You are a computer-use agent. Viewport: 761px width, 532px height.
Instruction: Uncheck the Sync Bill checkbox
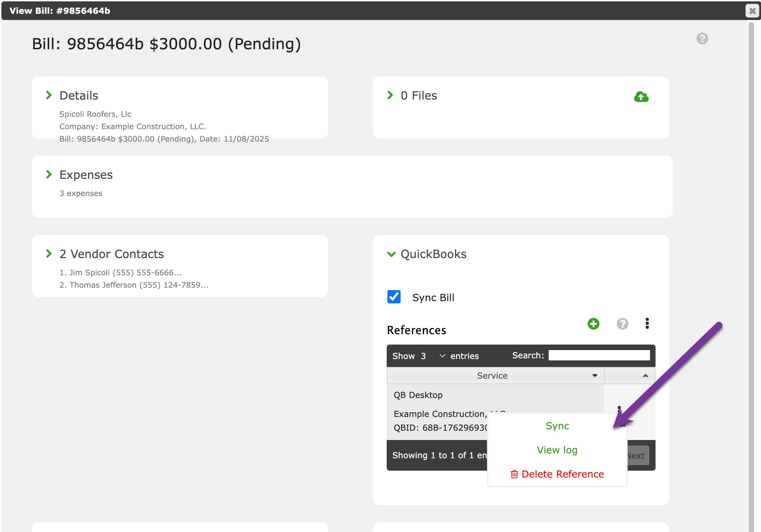coord(394,297)
